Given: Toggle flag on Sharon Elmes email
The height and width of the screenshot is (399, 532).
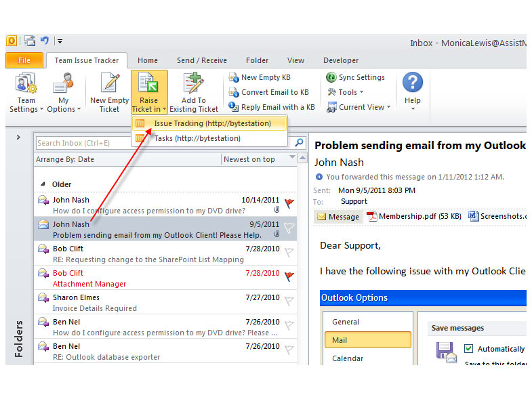Looking at the screenshot, I should click(289, 301).
